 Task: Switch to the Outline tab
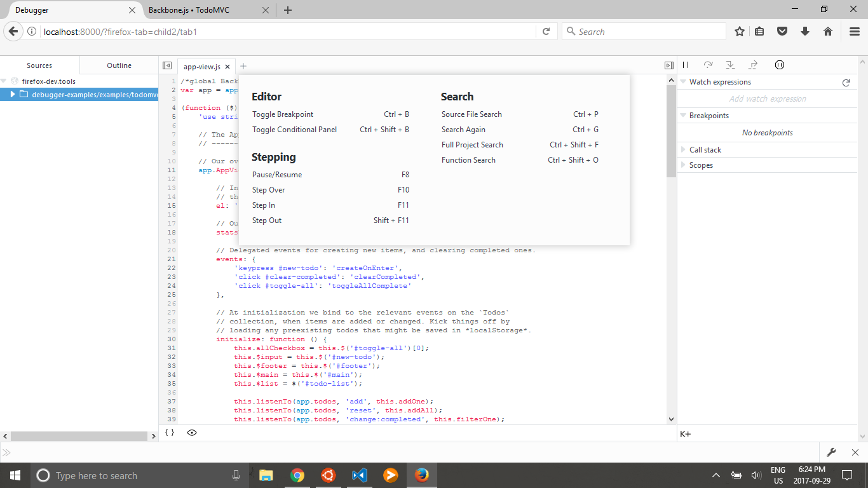tap(119, 65)
